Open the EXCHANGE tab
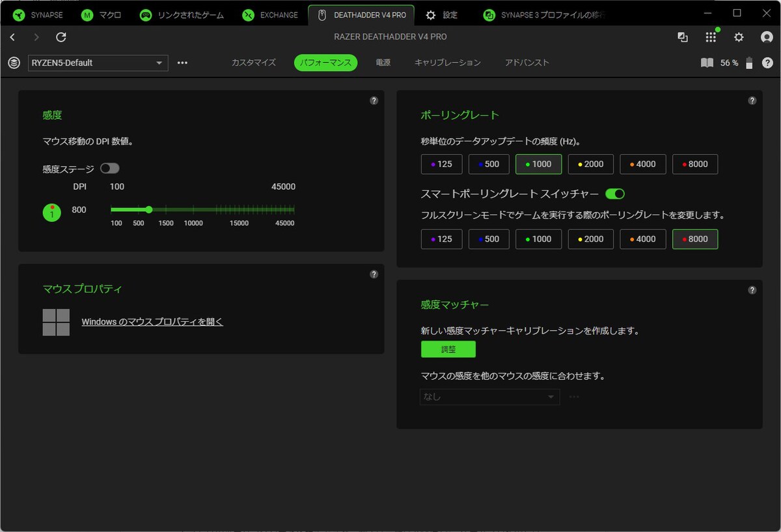The width and height of the screenshot is (781, 532). [269, 15]
